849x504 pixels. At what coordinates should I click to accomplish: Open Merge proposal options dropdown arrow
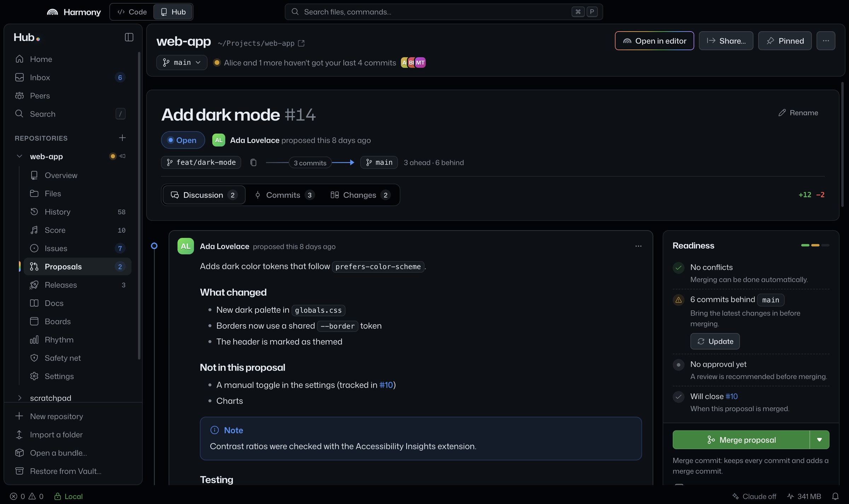[x=819, y=440]
